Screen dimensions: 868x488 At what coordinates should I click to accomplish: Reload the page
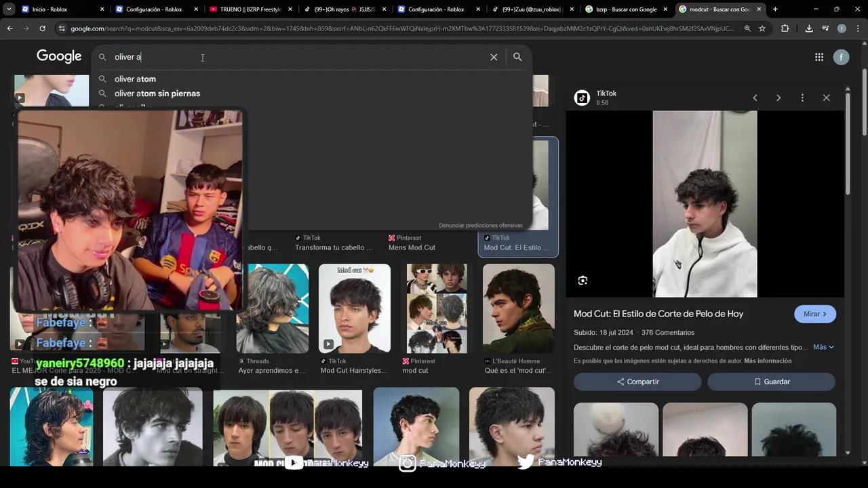tap(42, 28)
